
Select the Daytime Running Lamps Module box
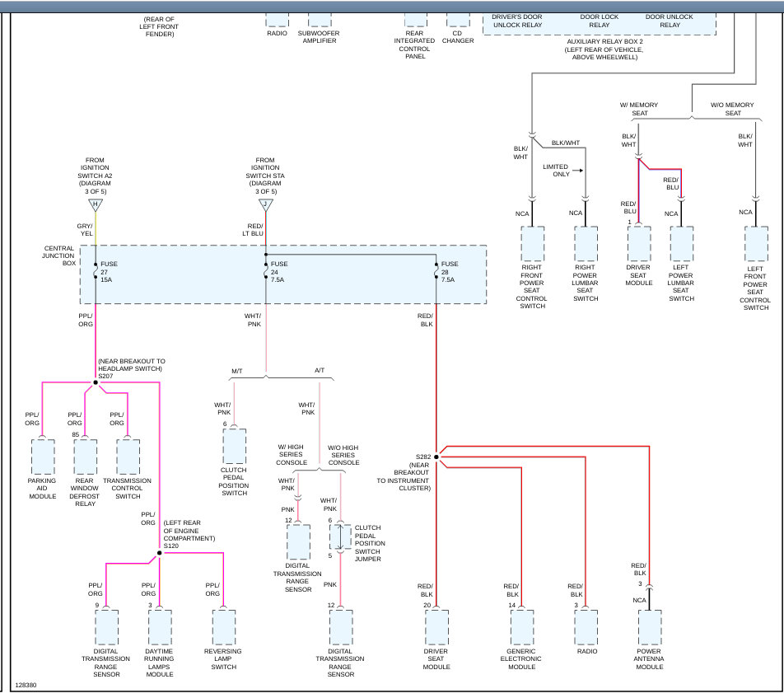160,627
